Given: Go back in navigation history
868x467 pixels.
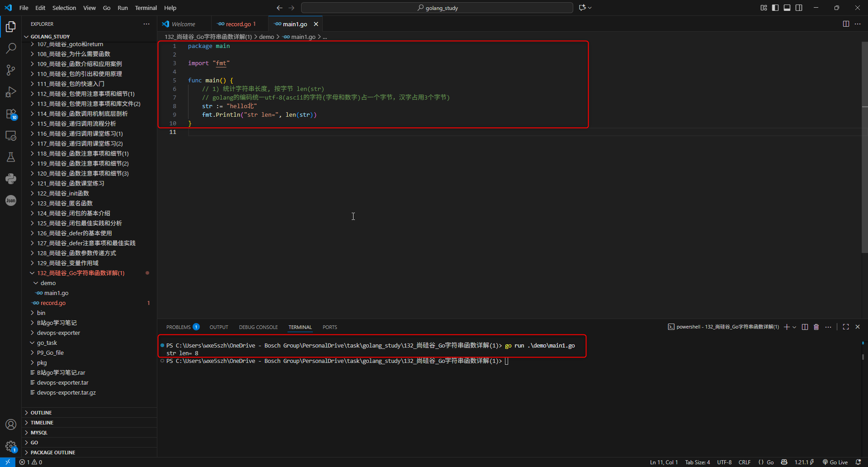Looking at the screenshot, I should coord(279,8).
